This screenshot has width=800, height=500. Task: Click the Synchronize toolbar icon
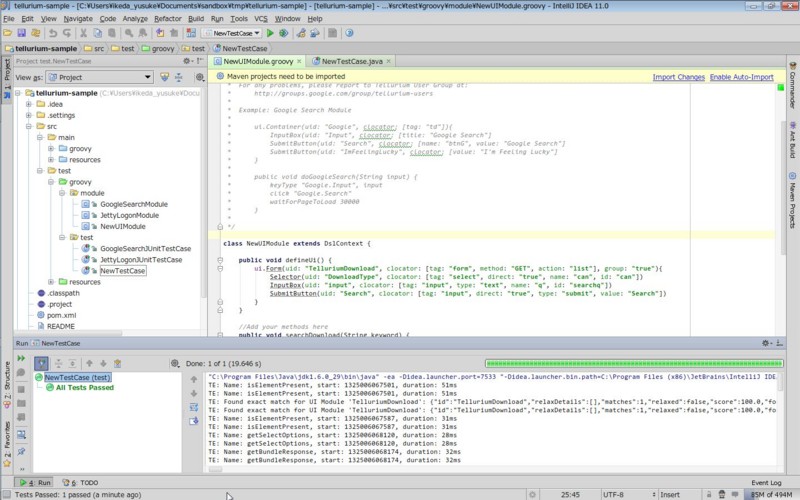[x=36, y=33]
